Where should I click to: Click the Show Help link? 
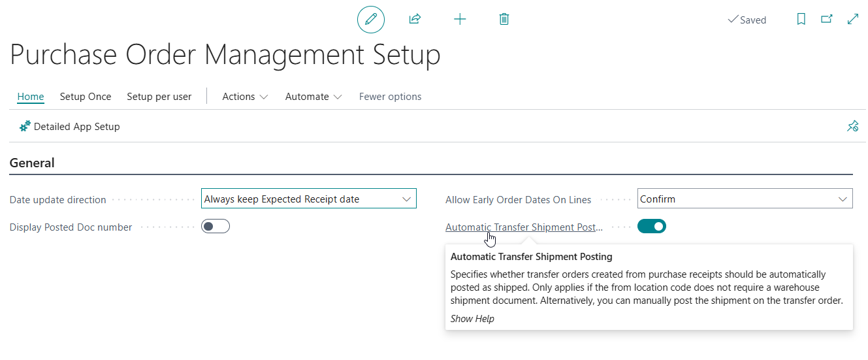pos(472,319)
